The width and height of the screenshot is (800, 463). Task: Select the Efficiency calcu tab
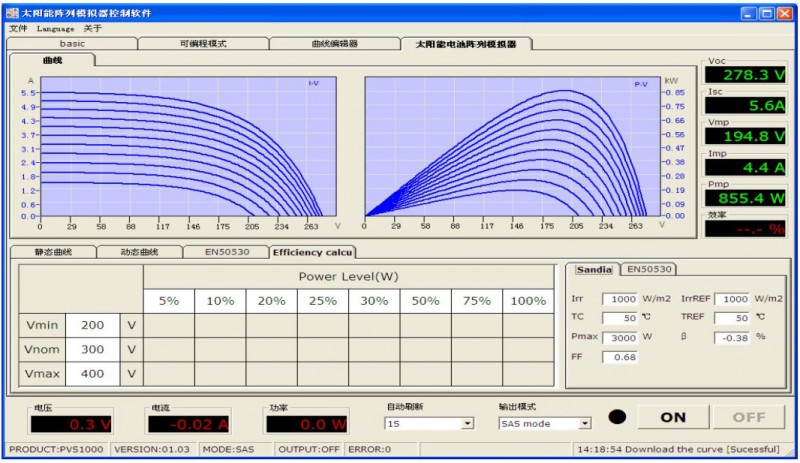312,253
